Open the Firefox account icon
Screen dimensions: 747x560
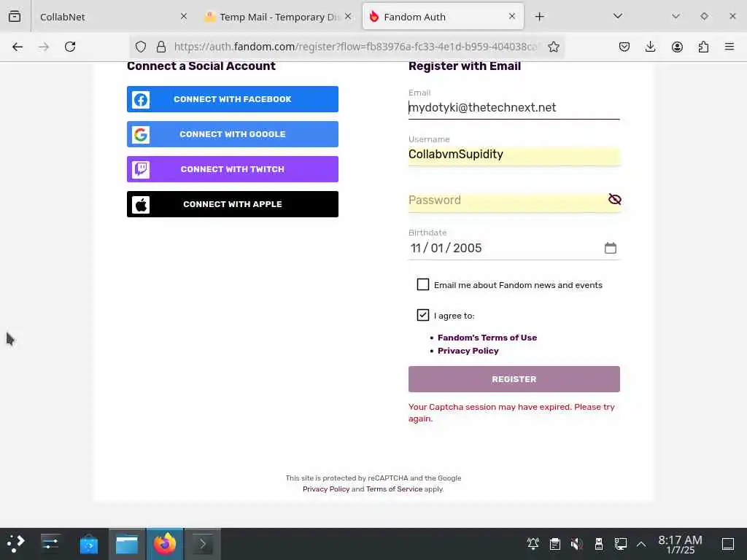677,47
